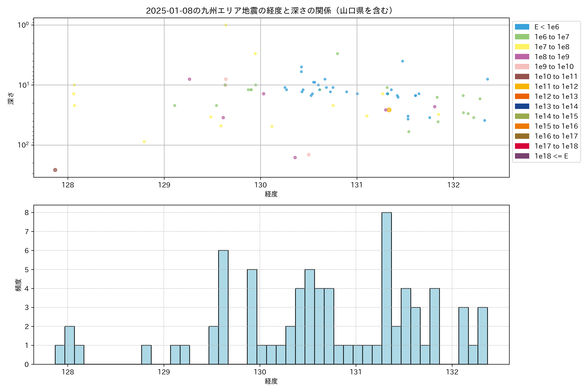Click the 1e18 <= E legend label

click(x=551, y=156)
